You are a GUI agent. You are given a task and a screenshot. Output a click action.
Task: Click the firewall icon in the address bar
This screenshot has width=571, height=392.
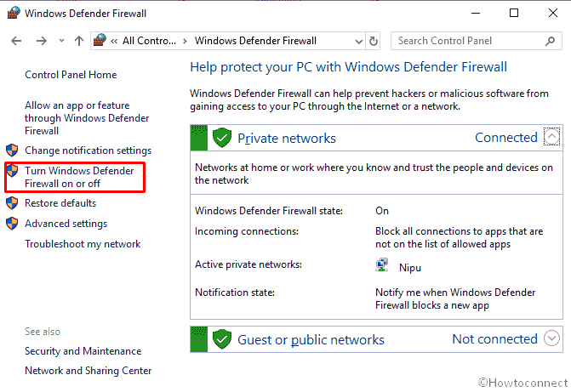[100, 40]
